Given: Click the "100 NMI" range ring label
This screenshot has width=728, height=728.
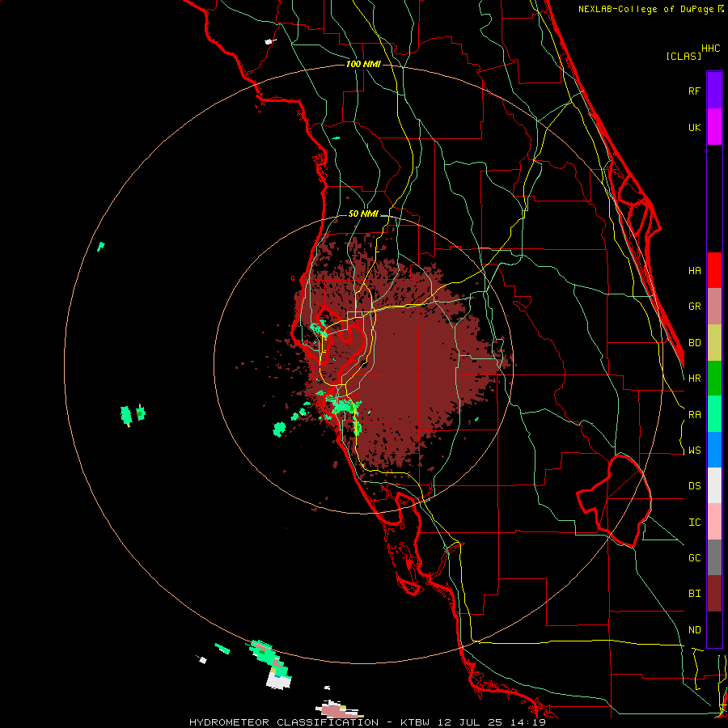Looking at the screenshot, I should click(363, 64).
